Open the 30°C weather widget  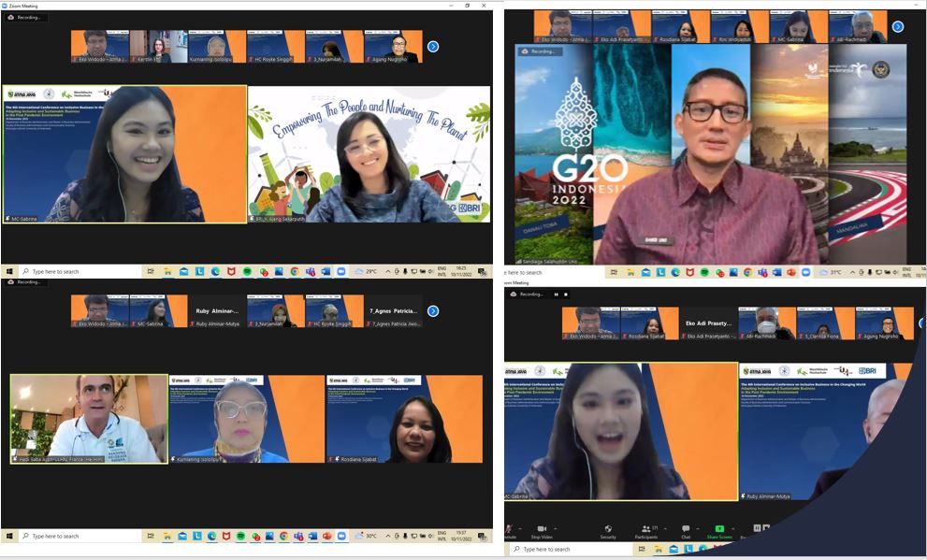click(x=366, y=537)
